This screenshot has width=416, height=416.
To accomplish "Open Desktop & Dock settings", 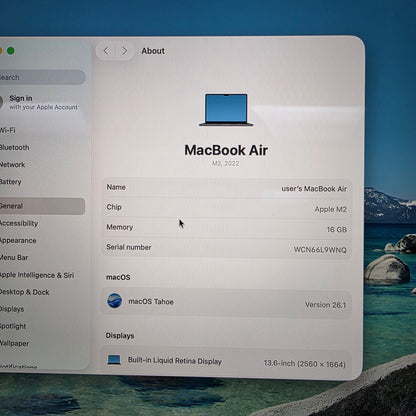I will click(24, 292).
